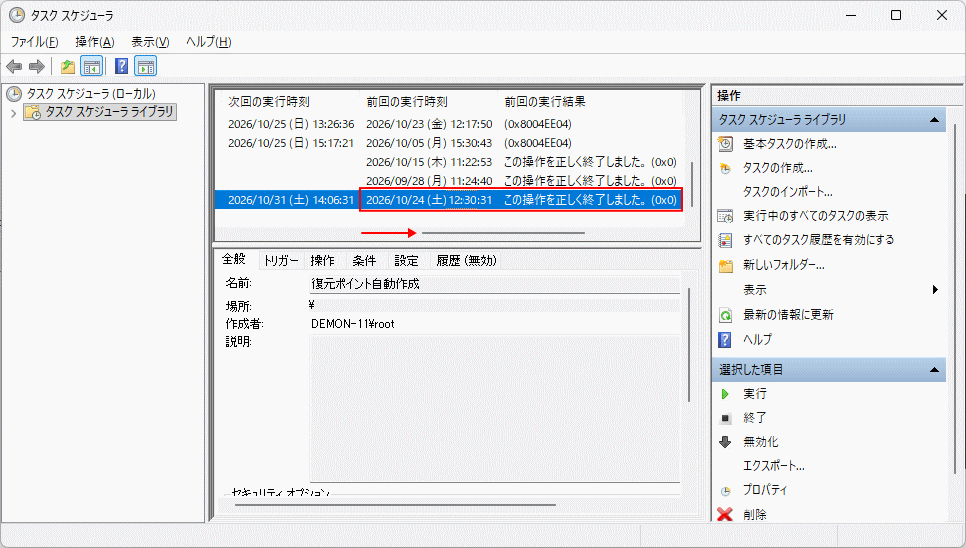966x548 pixels.
Task: Click the タスクの作成 icon
Action: (x=726, y=168)
